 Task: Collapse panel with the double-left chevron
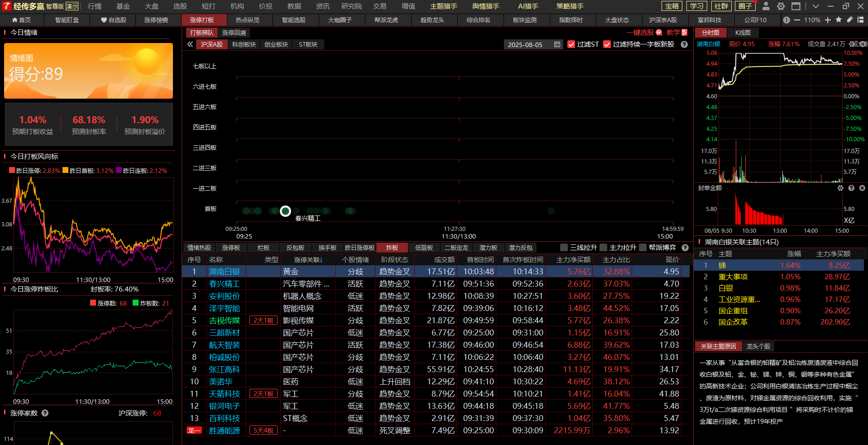click(x=190, y=44)
